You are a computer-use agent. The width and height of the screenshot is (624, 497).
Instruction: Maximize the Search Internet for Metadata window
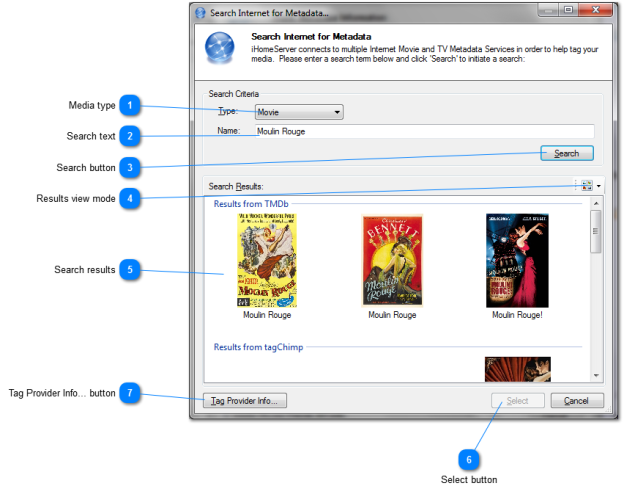tap(568, 10)
